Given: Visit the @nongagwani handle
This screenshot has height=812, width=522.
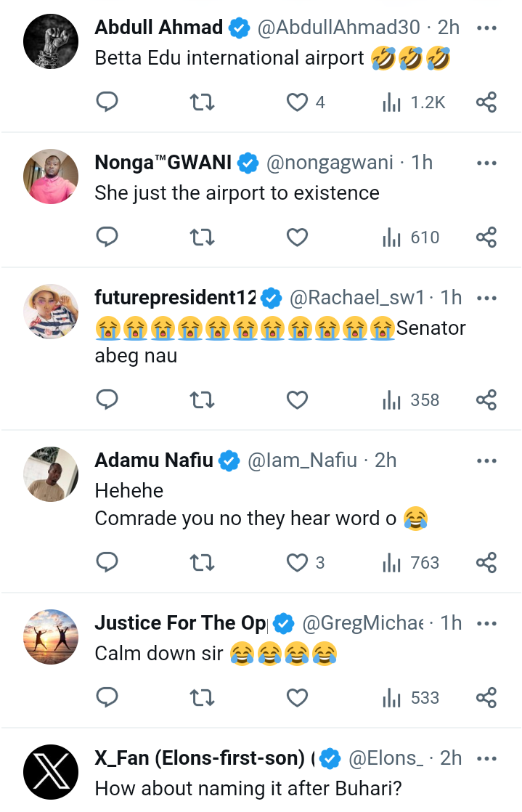Looking at the screenshot, I should tap(330, 163).
